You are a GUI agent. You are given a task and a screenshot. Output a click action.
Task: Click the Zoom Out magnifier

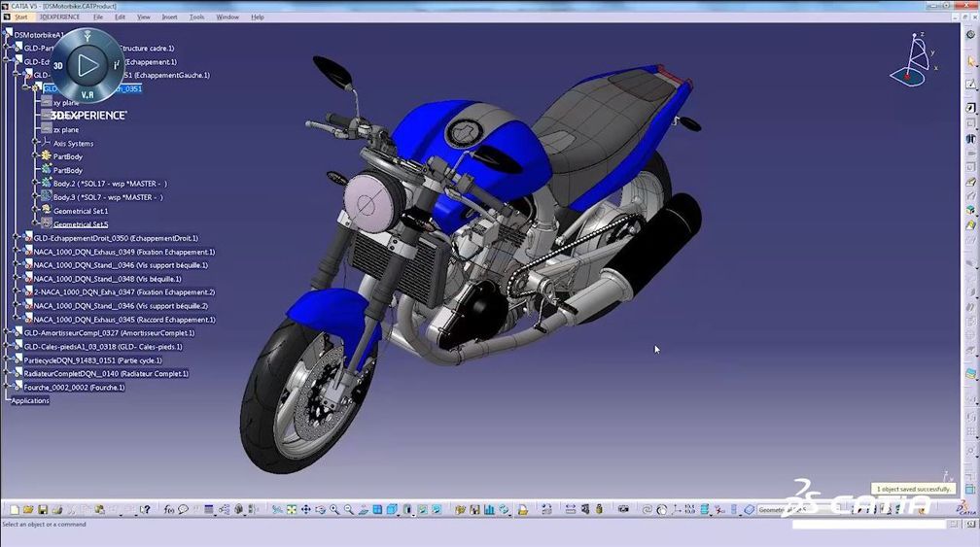pyautogui.click(x=349, y=510)
